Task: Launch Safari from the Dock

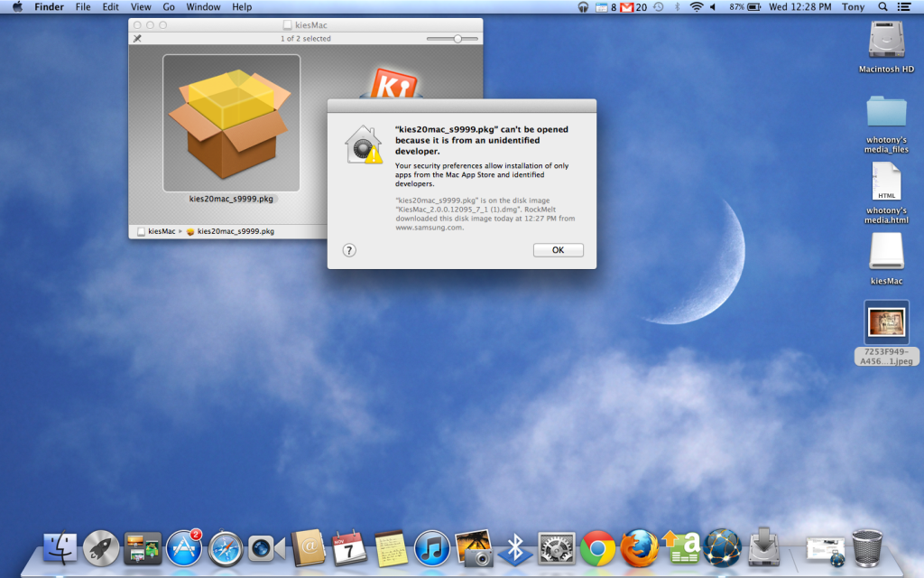Action: (225, 548)
